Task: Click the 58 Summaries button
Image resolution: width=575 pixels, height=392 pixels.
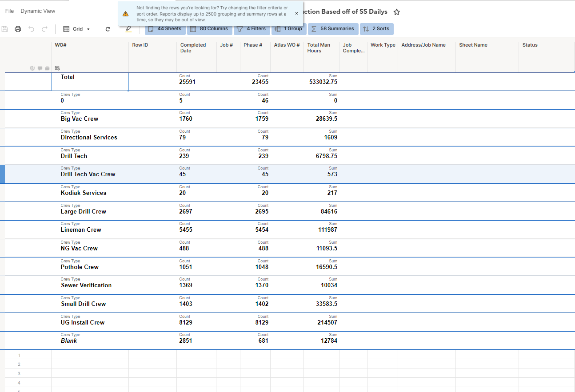Action: 333,29
